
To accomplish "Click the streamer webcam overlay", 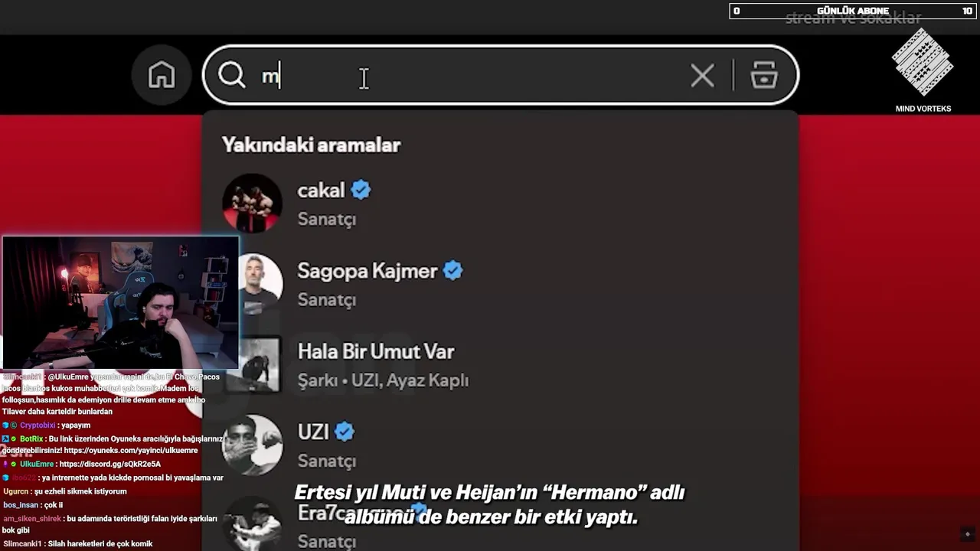I will tap(121, 303).
